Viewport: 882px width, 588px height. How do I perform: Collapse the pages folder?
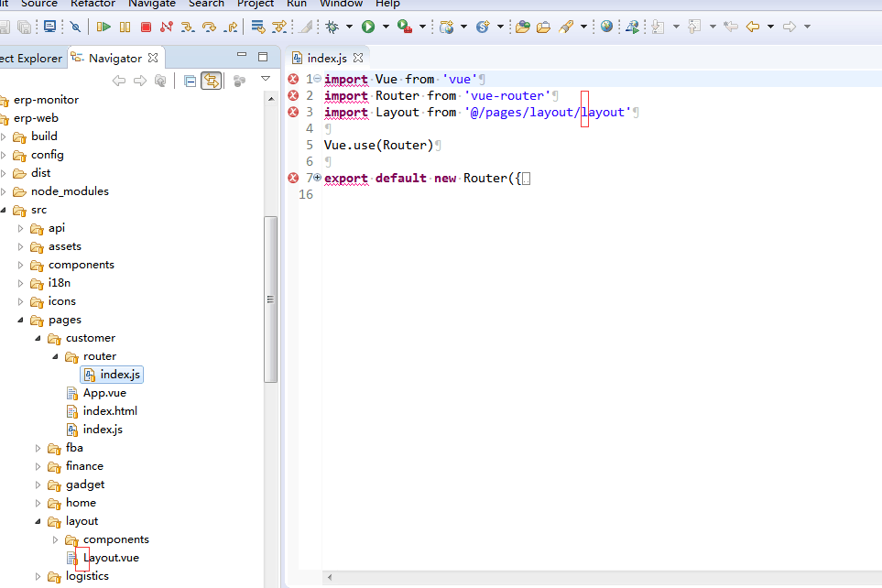[21, 320]
